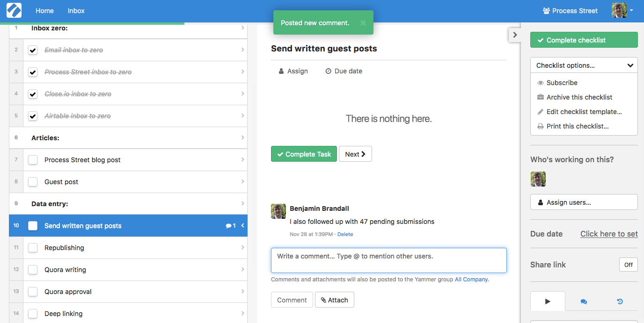This screenshot has height=323, width=644.
Task: Open Quora writing task chevron
Action: click(242, 269)
